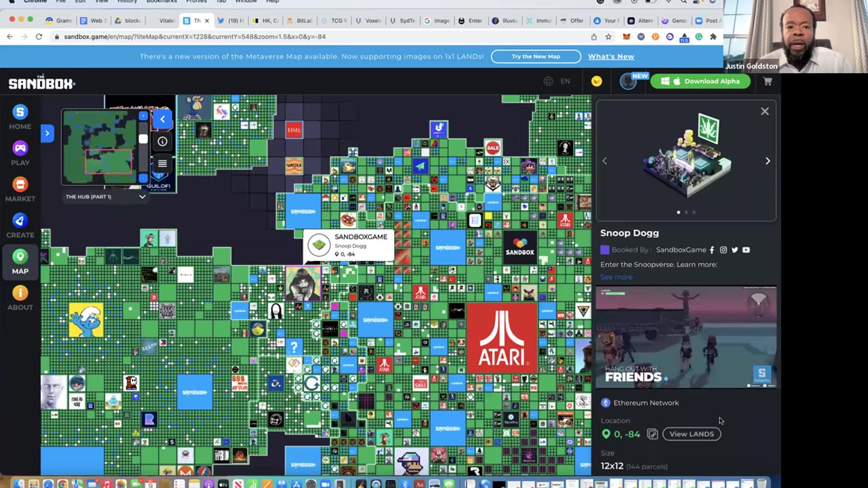The height and width of the screenshot is (488, 868).
Task: Select the MAP sidebar section
Action: coord(20,262)
